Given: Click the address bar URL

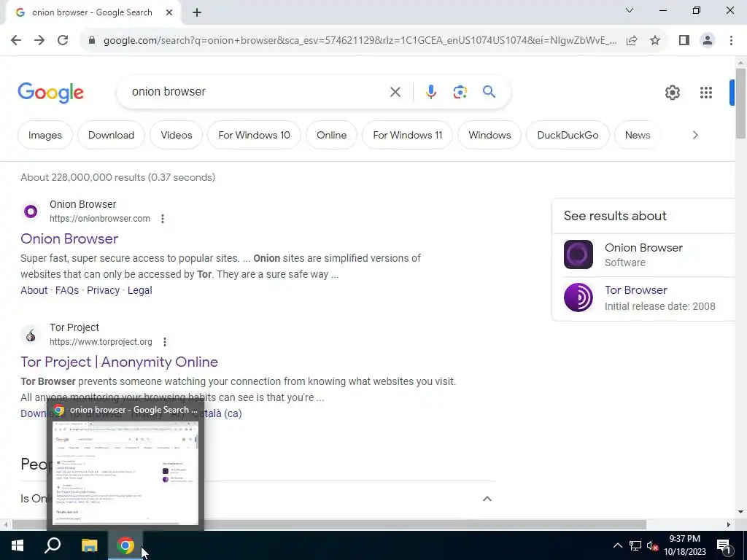Looking at the screenshot, I should point(360,40).
